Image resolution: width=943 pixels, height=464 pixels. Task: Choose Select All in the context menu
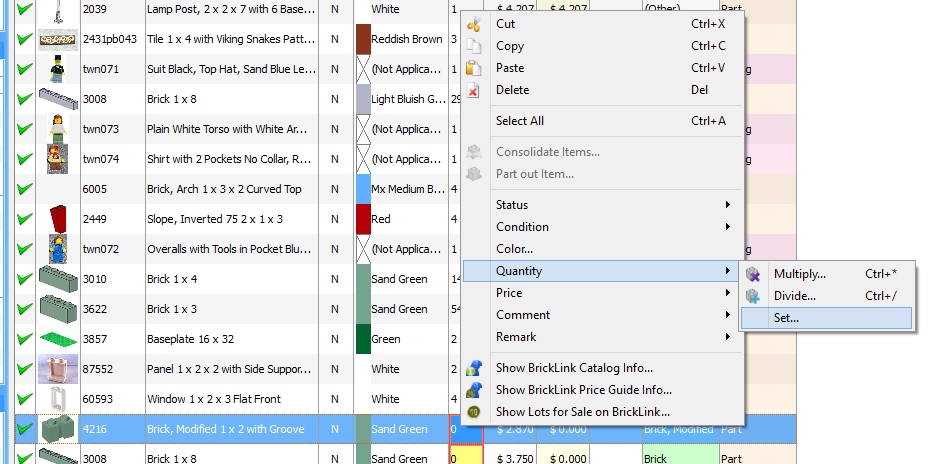pos(603,121)
